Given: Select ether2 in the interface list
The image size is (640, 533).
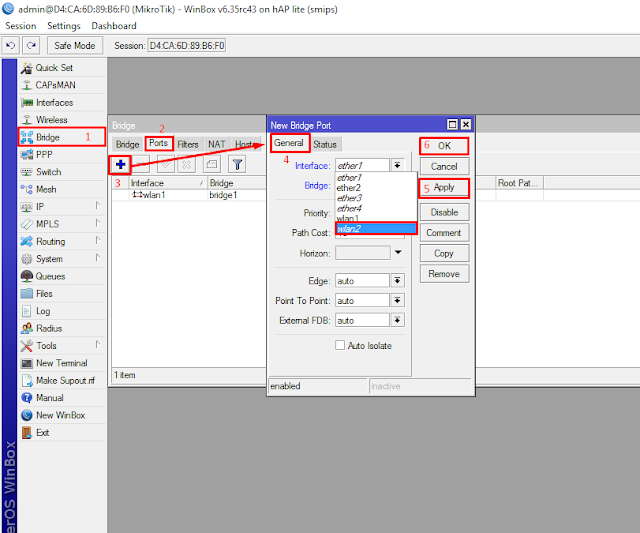Looking at the screenshot, I should click(x=376, y=188).
